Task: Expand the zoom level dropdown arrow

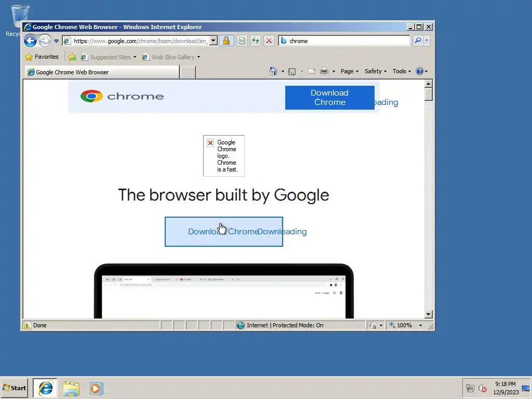Action: (421, 325)
